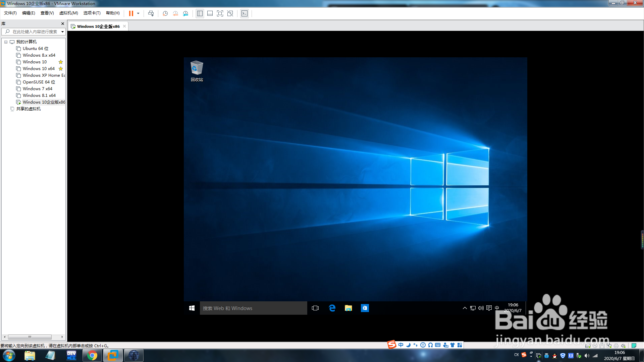Close the library panel
Image resolution: width=644 pixels, height=362 pixels.
pyautogui.click(x=62, y=24)
